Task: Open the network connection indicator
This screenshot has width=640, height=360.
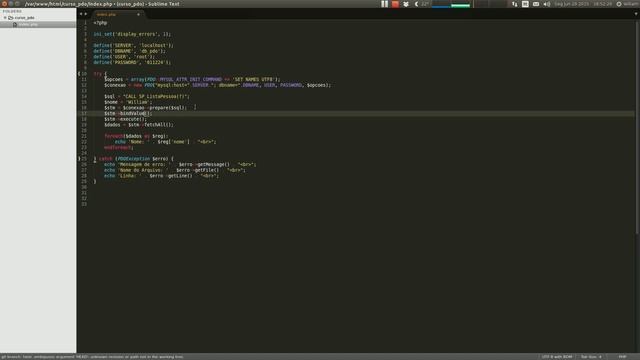Action: pos(514,4)
